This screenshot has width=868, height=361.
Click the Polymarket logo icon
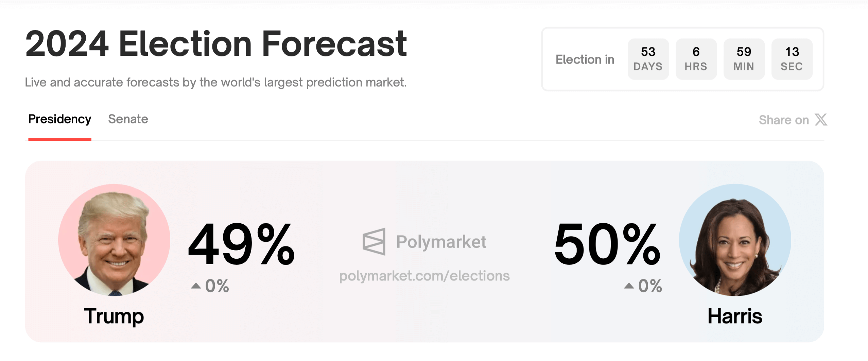pyautogui.click(x=374, y=241)
